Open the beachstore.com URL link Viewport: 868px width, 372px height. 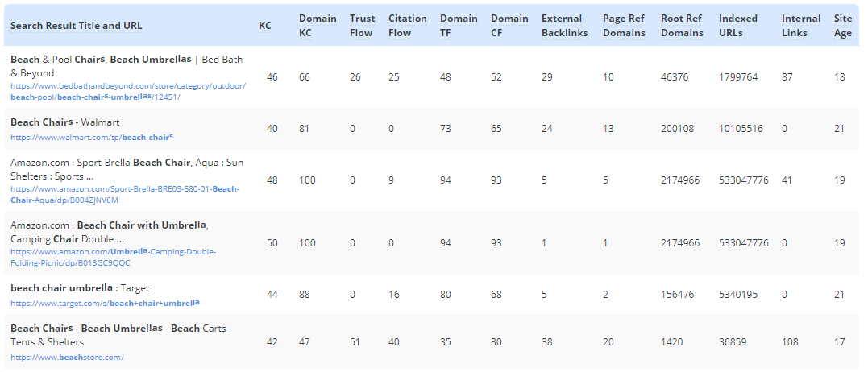(x=67, y=357)
